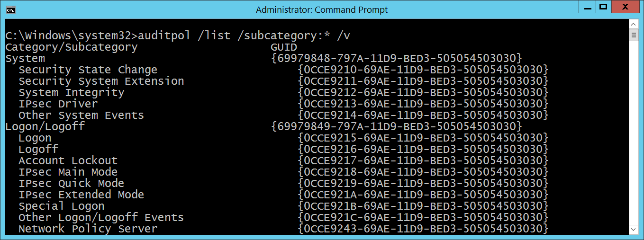Click the Network Policy Server entry
The image size is (644, 240).
(88, 229)
